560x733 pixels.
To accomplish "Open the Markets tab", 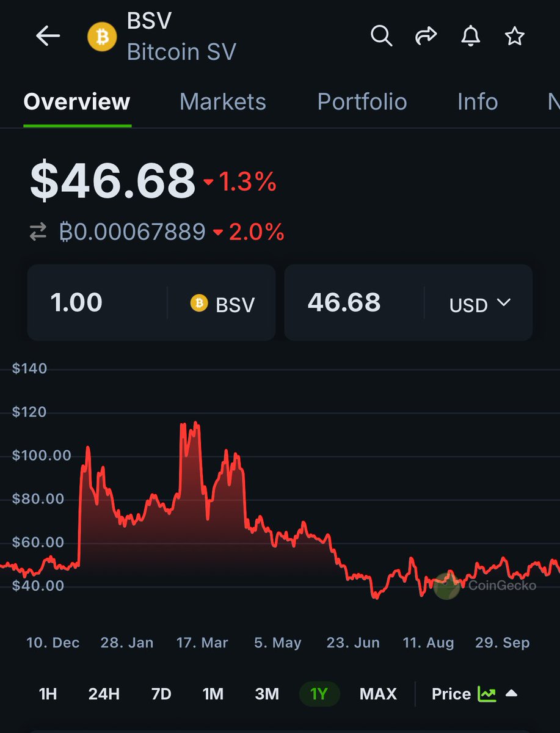I will pyautogui.click(x=223, y=101).
